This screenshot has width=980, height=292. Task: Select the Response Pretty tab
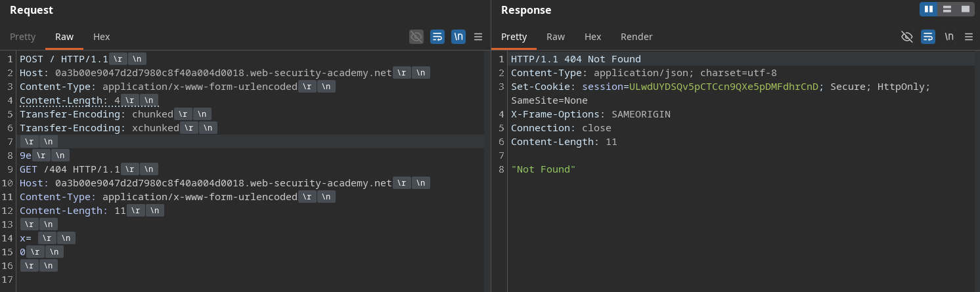click(514, 37)
